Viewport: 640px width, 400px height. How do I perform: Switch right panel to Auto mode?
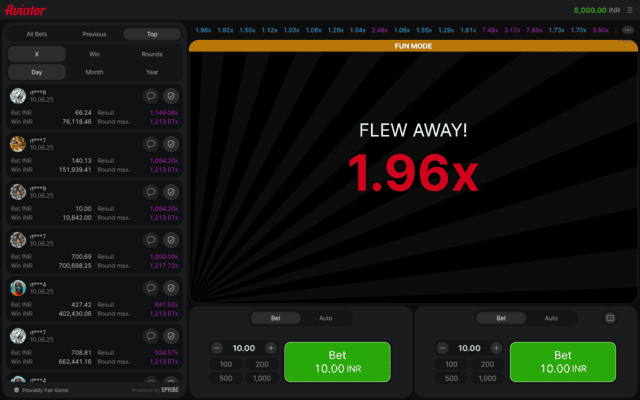[551, 318]
